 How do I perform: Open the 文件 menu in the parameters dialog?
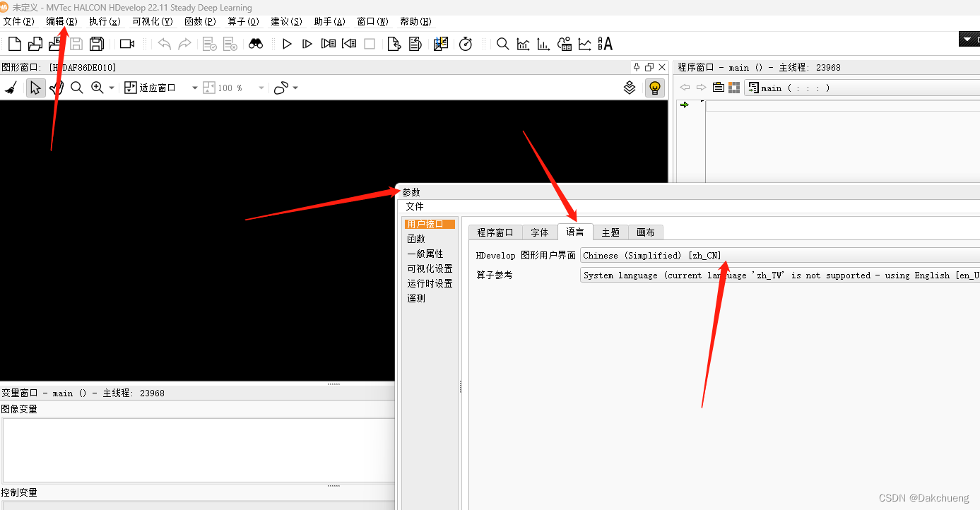pos(413,206)
